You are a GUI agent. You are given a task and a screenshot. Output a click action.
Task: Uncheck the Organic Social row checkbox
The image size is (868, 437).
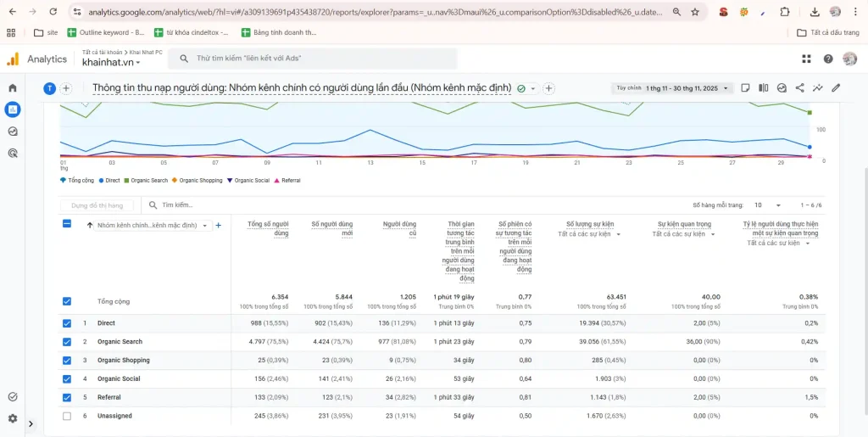tap(67, 378)
